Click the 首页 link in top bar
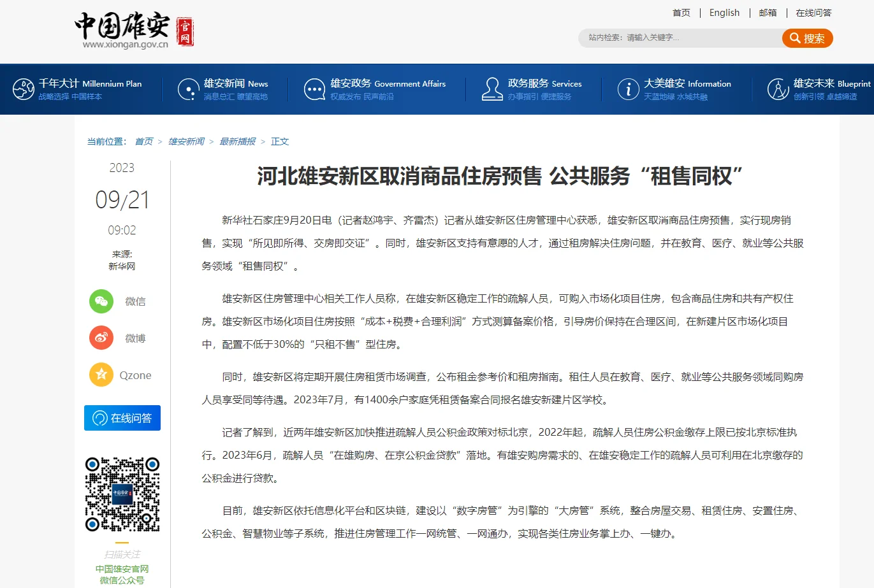The width and height of the screenshot is (874, 588). [x=681, y=13]
